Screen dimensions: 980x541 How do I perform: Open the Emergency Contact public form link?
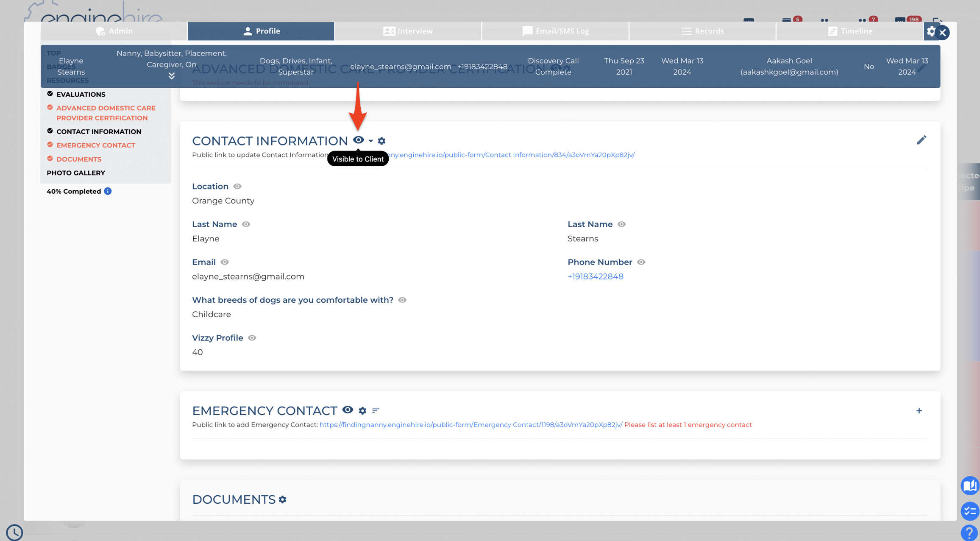click(471, 425)
